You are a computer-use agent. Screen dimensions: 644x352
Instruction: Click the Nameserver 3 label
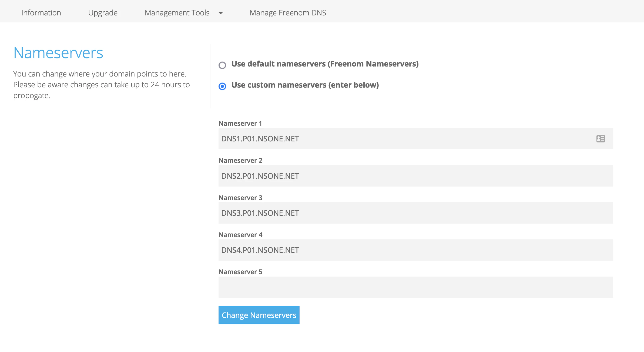(x=240, y=198)
